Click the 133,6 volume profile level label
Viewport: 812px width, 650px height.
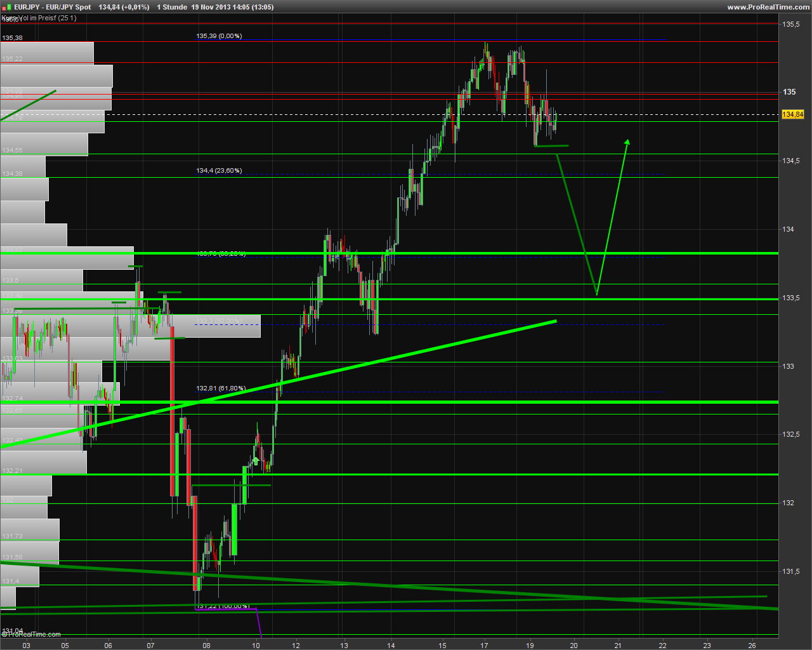[10, 280]
